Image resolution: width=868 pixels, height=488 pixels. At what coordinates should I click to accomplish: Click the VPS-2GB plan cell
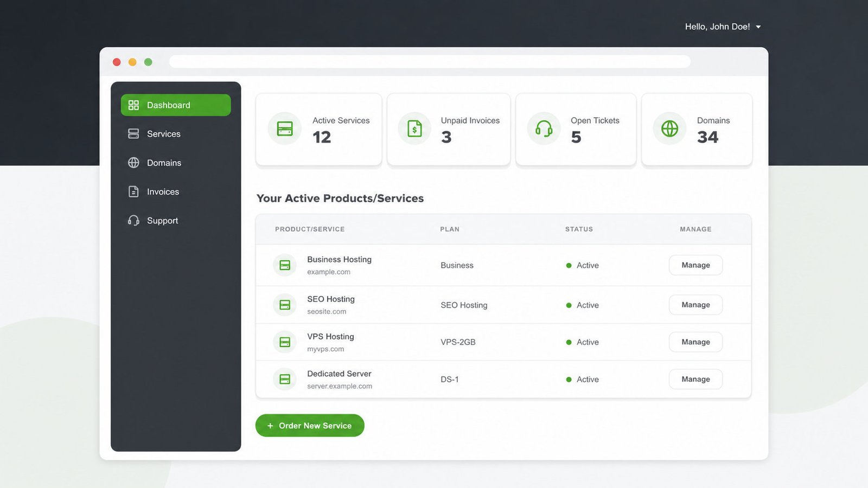click(x=458, y=342)
